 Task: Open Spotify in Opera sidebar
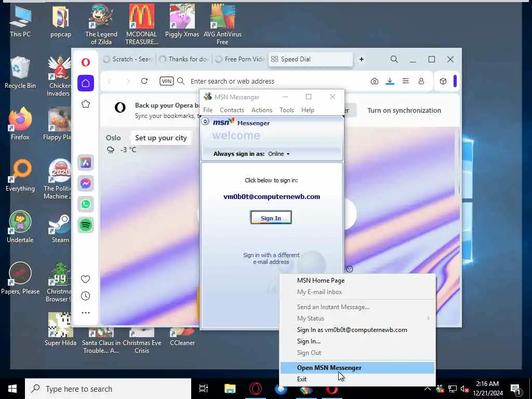click(x=86, y=225)
